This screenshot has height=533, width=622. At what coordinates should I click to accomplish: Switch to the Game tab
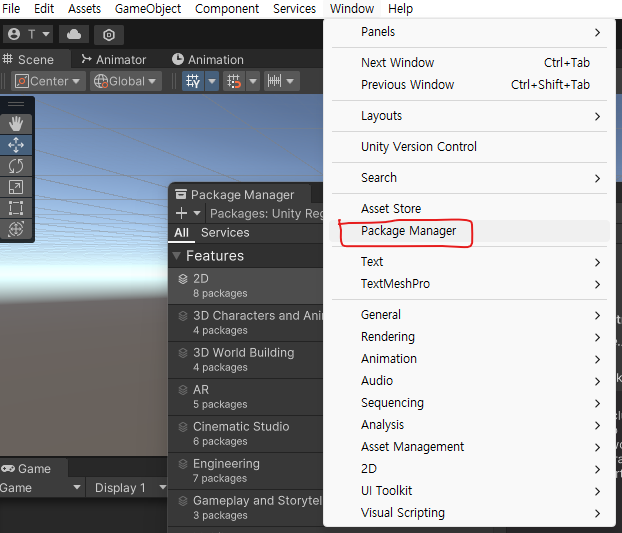point(33,469)
